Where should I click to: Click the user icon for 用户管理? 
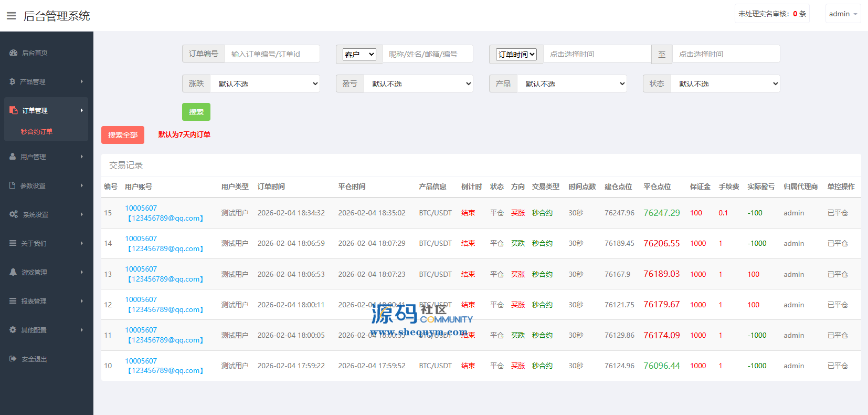[x=13, y=157]
